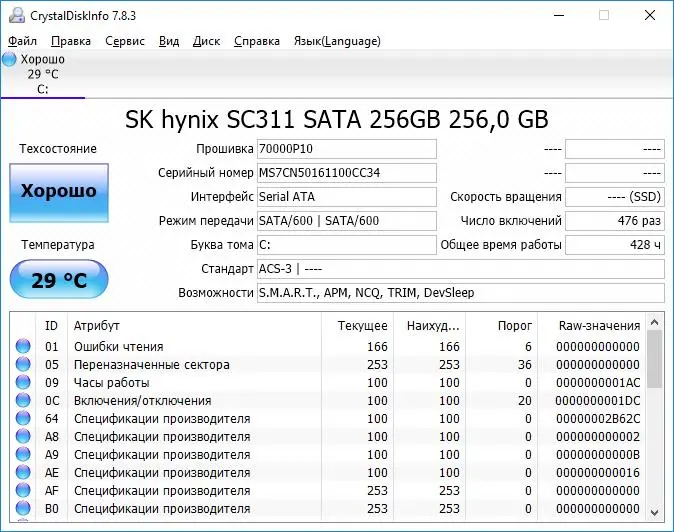Click the Наихуд... column header
674x532 pixels.
[429, 326]
